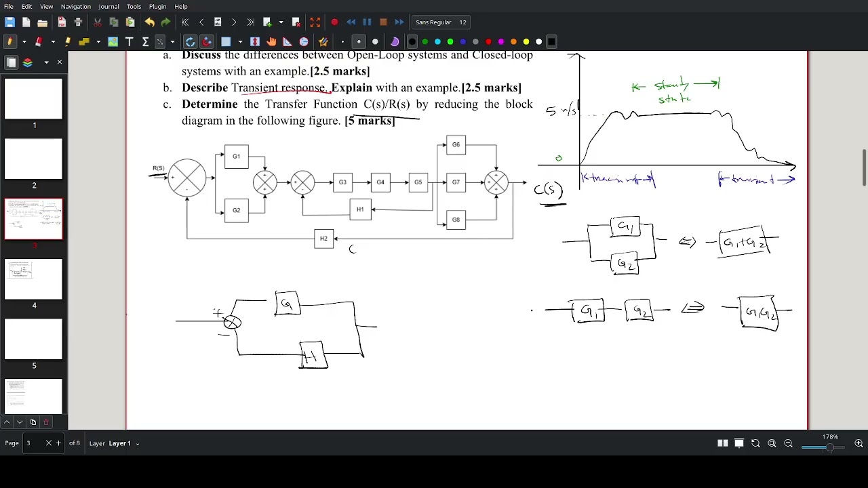Enter fullscreen mode
Screen dimensions: 868x488
(315, 22)
